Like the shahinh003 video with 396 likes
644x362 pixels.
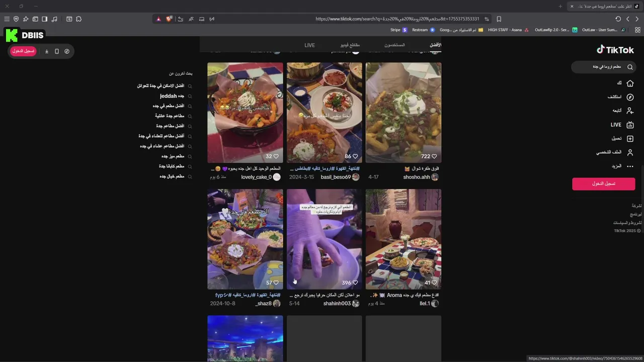355,283
